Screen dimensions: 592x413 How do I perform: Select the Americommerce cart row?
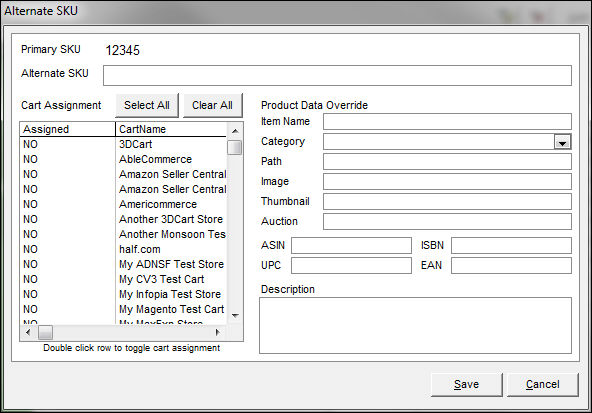(x=123, y=204)
